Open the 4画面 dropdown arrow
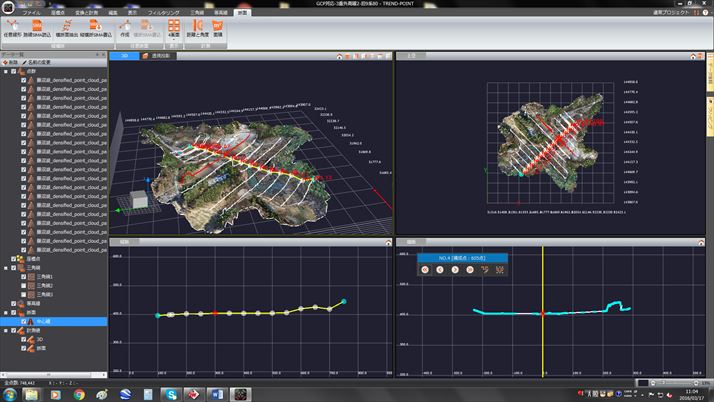 click(174, 40)
